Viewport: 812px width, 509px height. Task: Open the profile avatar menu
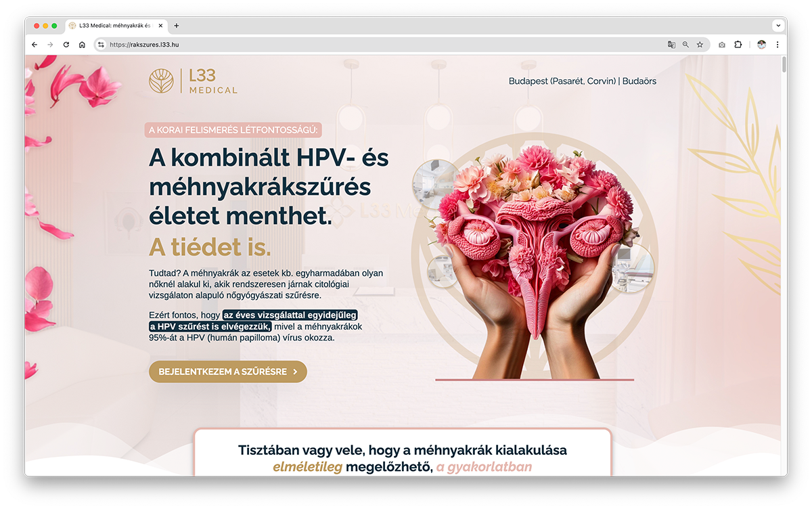point(761,45)
